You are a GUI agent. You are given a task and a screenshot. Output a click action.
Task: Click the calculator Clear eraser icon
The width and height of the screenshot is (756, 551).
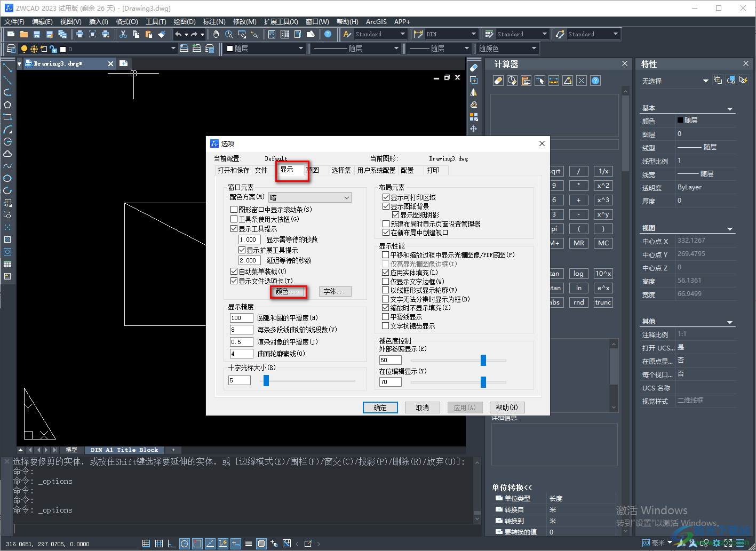[498, 81]
